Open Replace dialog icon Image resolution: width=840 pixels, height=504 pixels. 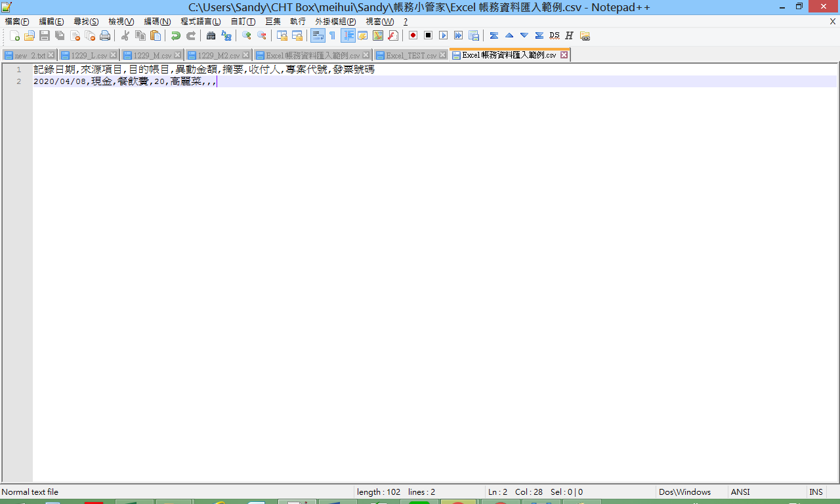(x=226, y=35)
